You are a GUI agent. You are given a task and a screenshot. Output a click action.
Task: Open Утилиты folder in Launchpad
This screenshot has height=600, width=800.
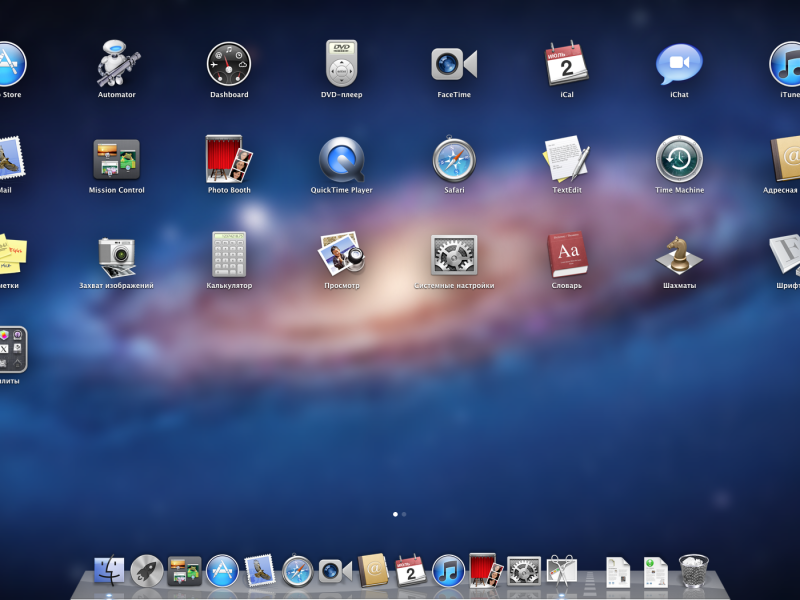[13, 349]
